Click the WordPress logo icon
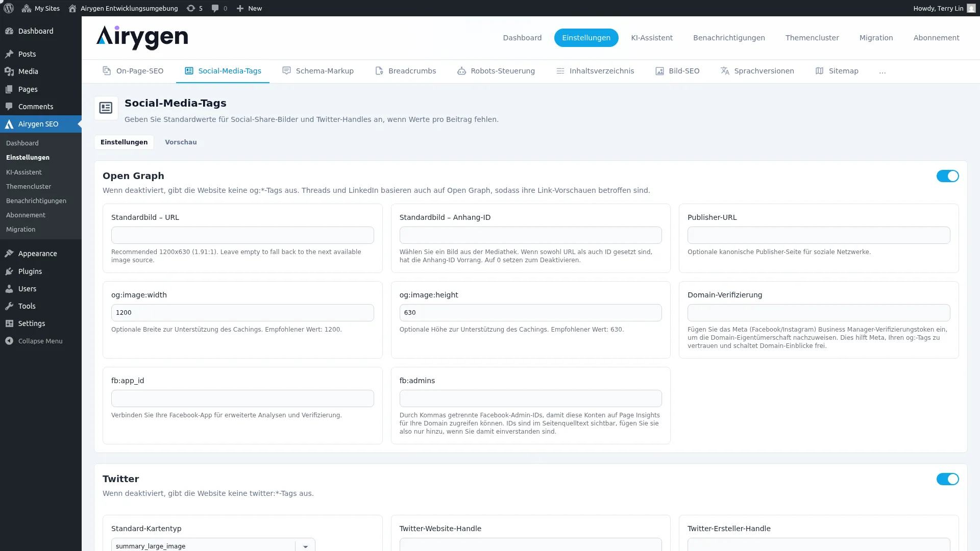Screen dimensions: 980x551 pos(9,8)
